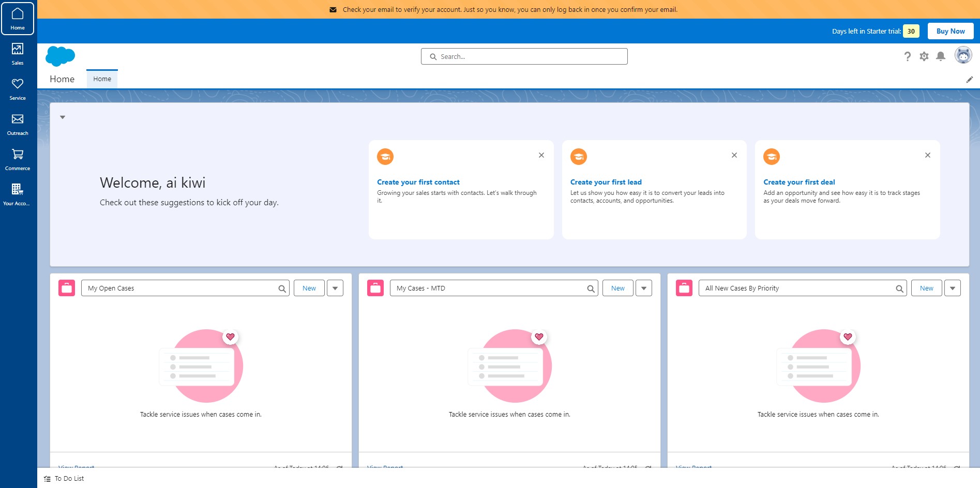Viewport: 980px width, 488px height.
Task: Open Create your first deal link
Action: click(x=799, y=182)
